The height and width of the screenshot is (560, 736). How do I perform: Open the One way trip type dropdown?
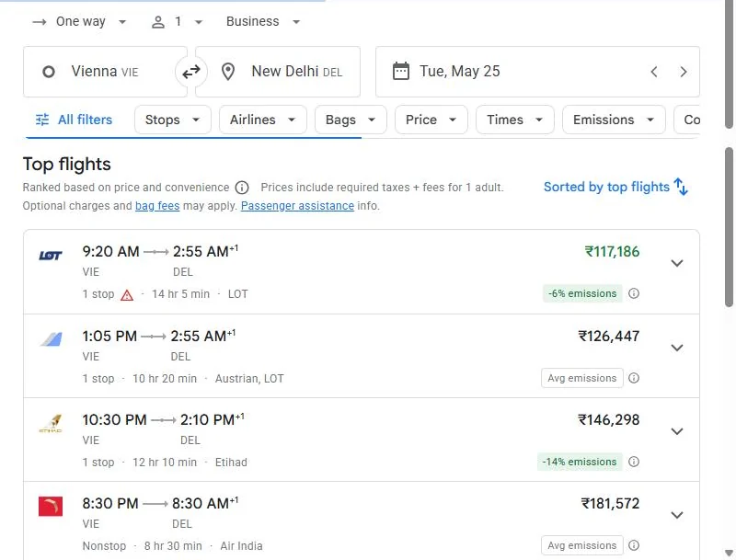pos(80,22)
